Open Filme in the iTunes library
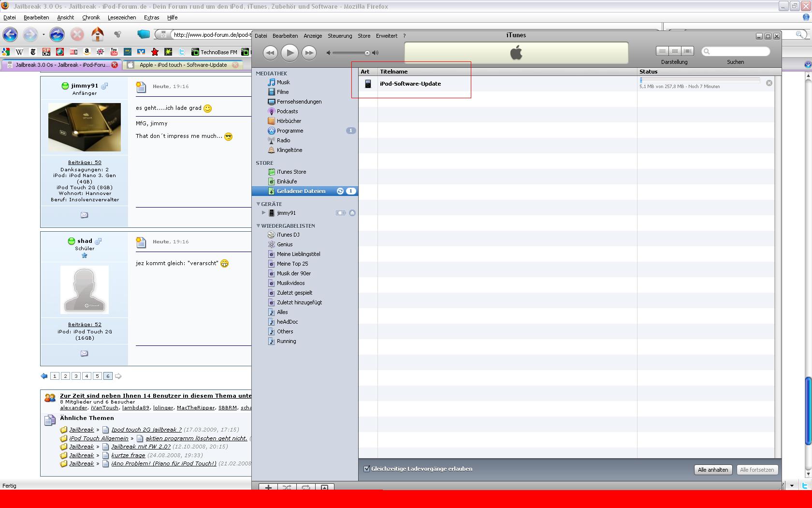The image size is (812, 508). (x=283, y=92)
